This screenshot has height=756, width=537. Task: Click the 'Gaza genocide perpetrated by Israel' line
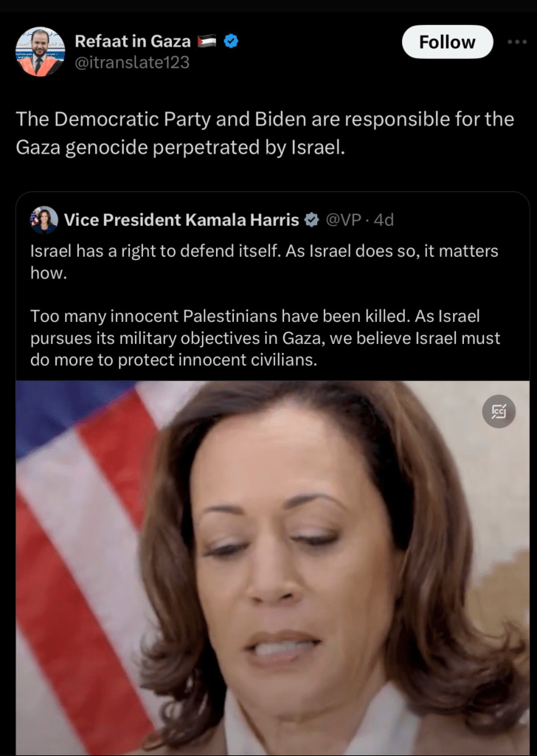click(x=180, y=148)
